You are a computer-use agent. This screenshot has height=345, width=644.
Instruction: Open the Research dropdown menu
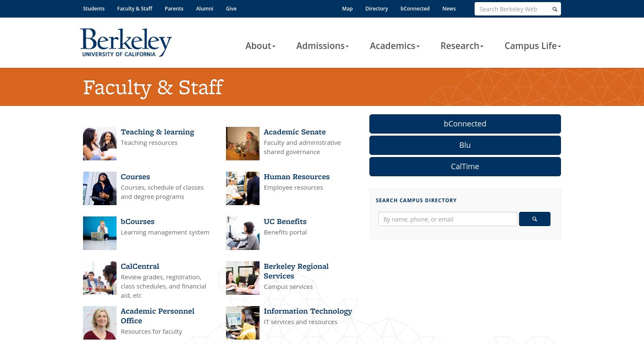pos(462,46)
